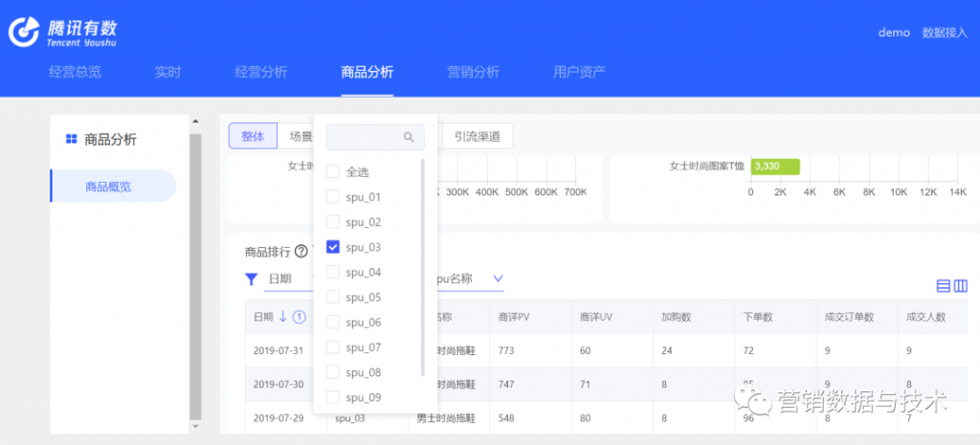Switch to the 用户资产 tab
This screenshot has width=980, height=445.
[x=579, y=72]
